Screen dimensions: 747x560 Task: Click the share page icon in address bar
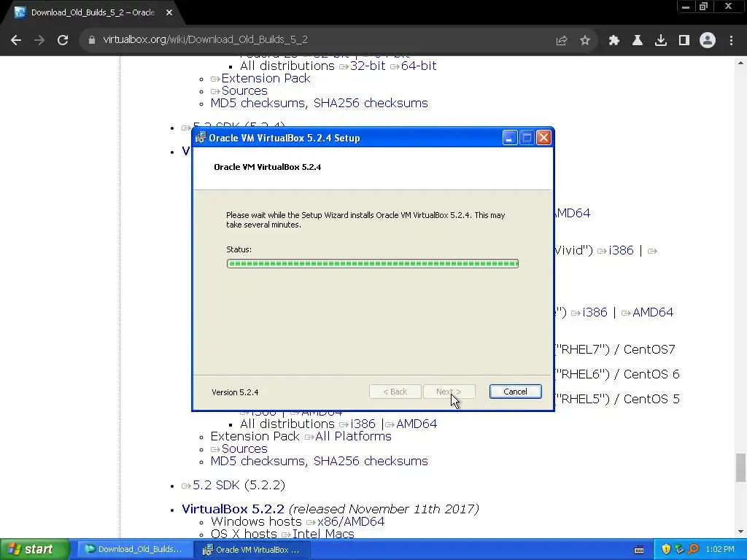click(562, 41)
